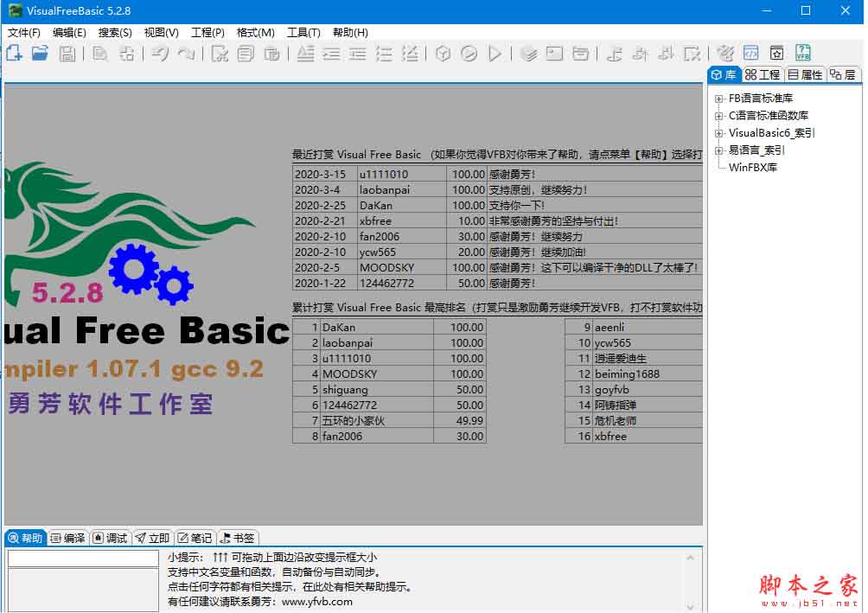Expand the VisualBasic6_索引 tree node
The height and width of the screenshot is (613, 868).
(x=719, y=132)
